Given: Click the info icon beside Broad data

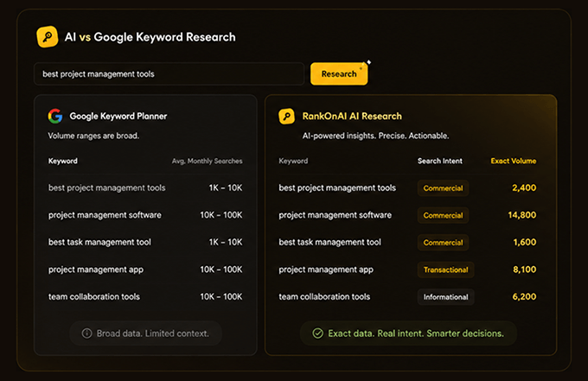Looking at the screenshot, I should [87, 333].
